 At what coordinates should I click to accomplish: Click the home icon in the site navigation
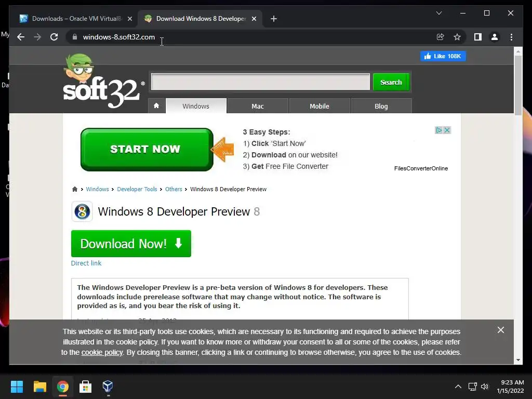(x=156, y=106)
